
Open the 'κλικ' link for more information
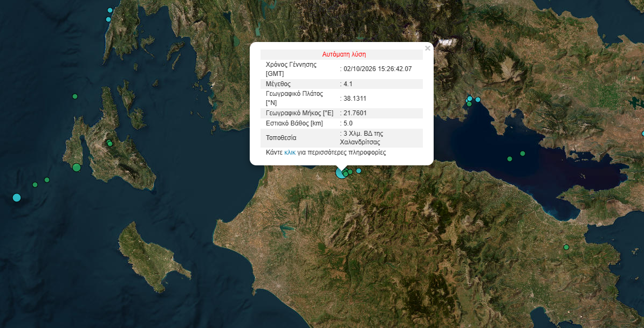point(290,152)
